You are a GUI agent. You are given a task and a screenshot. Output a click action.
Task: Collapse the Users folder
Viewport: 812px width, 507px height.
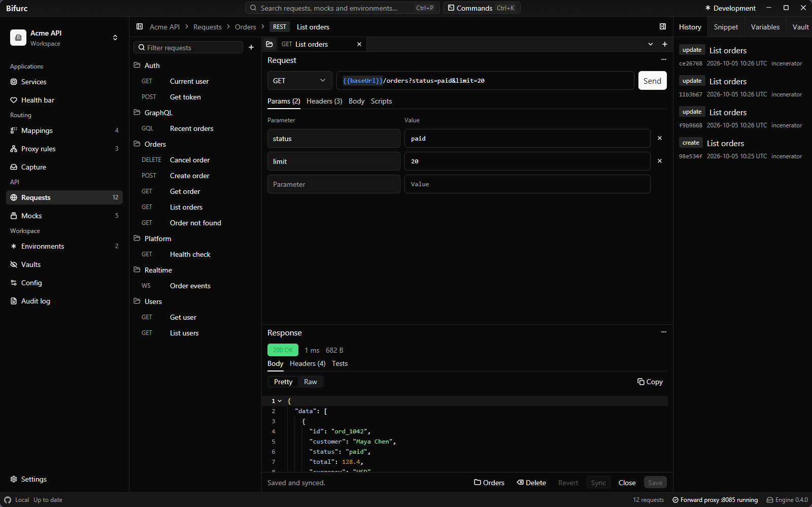click(x=195, y=301)
